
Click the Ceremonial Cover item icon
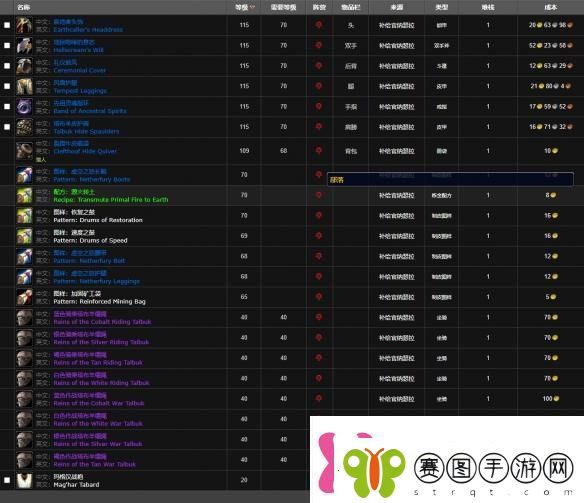pos(24,66)
